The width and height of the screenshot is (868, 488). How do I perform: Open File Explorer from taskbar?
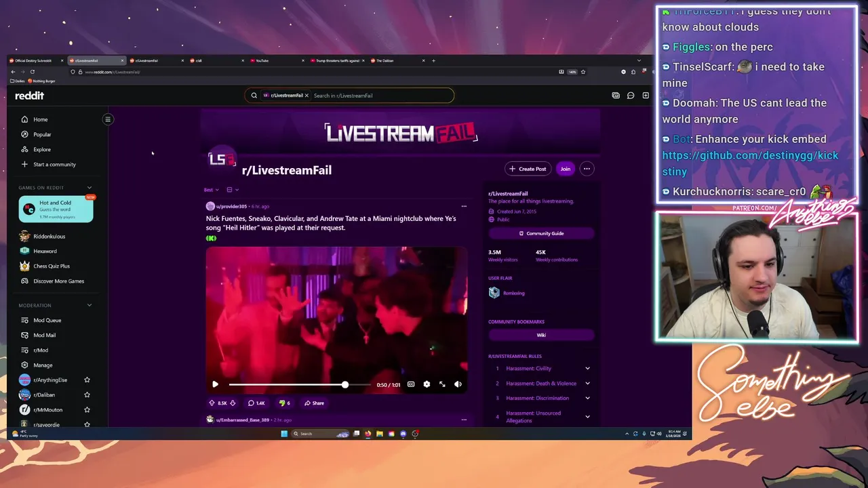click(380, 434)
